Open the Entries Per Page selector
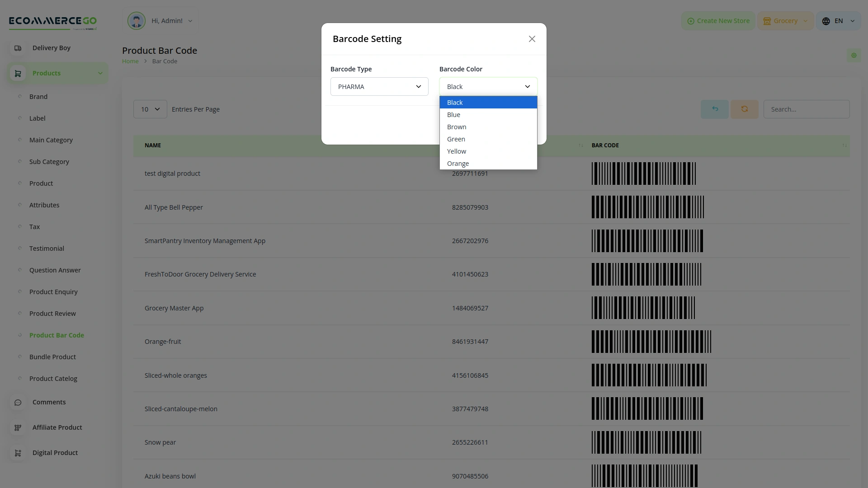This screenshot has height=488, width=868. coord(150,109)
